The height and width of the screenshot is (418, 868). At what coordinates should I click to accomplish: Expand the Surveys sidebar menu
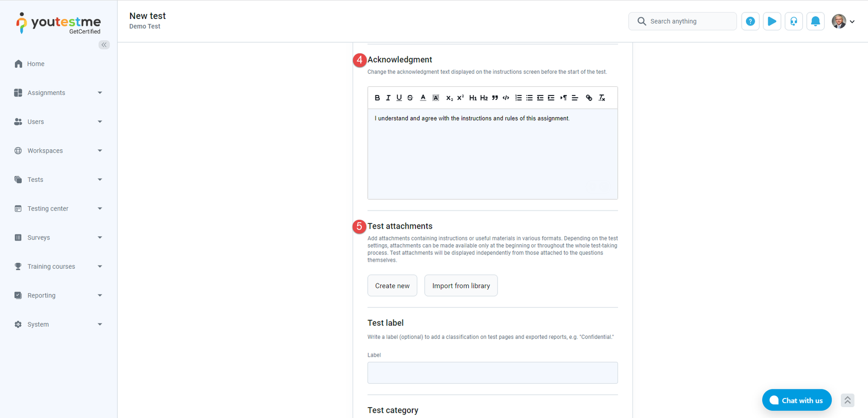click(59, 238)
